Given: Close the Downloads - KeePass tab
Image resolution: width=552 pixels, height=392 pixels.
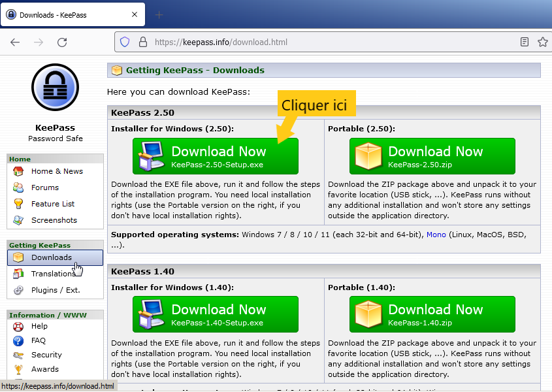Looking at the screenshot, I should click(135, 14).
